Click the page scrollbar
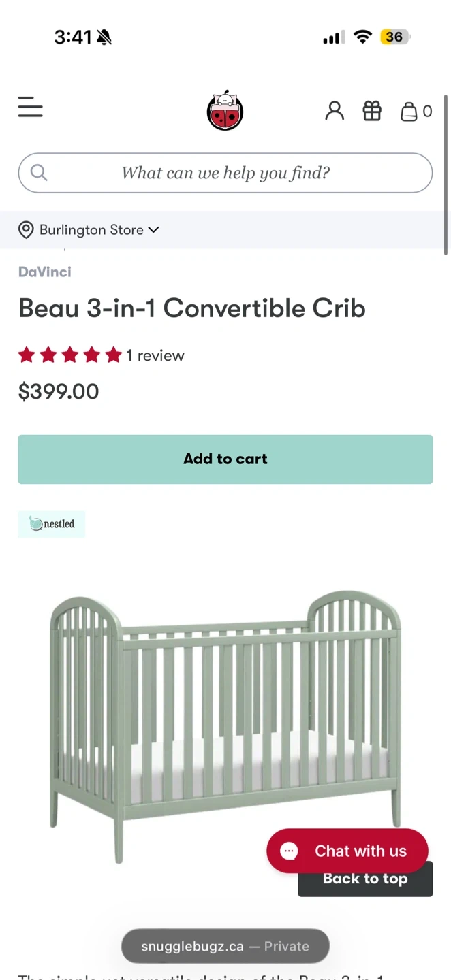The height and width of the screenshot is (980, 451). 446,177
